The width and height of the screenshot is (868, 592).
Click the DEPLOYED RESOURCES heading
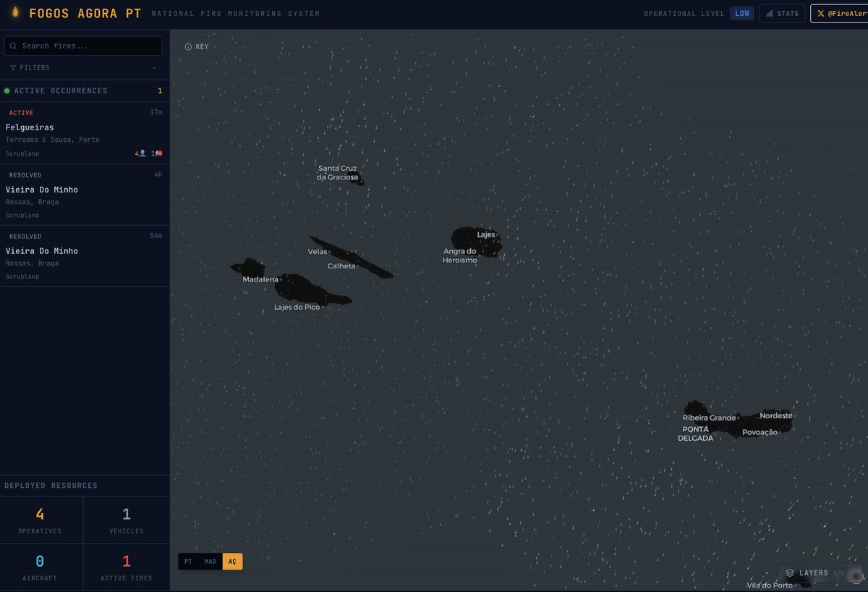pos(51,486)
